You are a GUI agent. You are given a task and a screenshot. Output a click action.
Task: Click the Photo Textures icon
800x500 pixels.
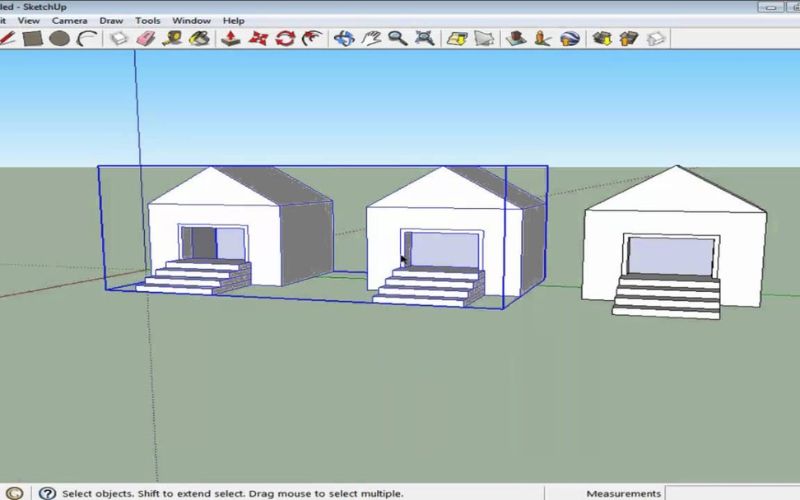(x=543, y=38)
